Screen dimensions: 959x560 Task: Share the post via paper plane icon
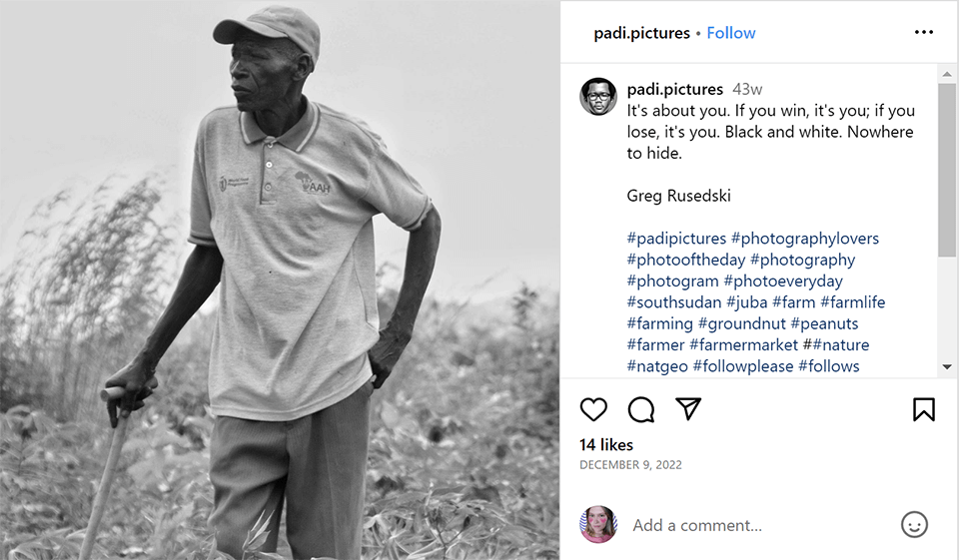(x=688, y=409)
